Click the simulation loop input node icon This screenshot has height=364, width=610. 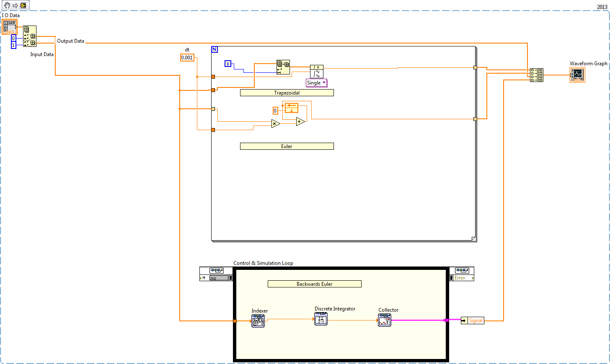[x=217, y=271]
